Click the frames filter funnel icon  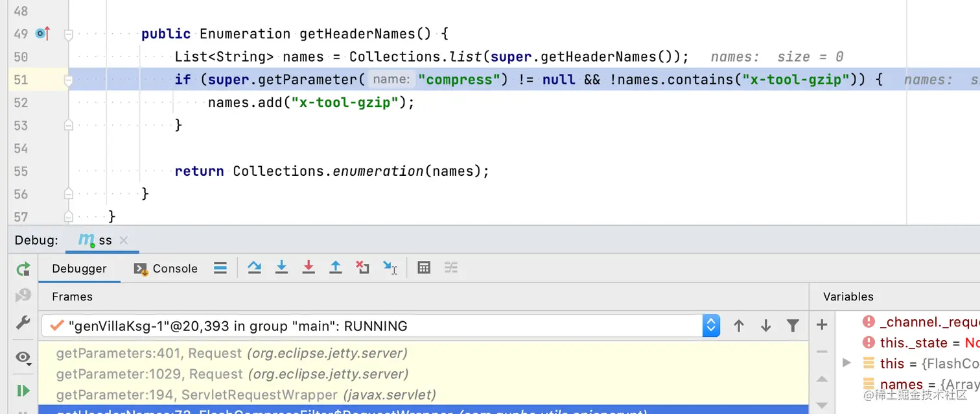[x=793, y=326]
